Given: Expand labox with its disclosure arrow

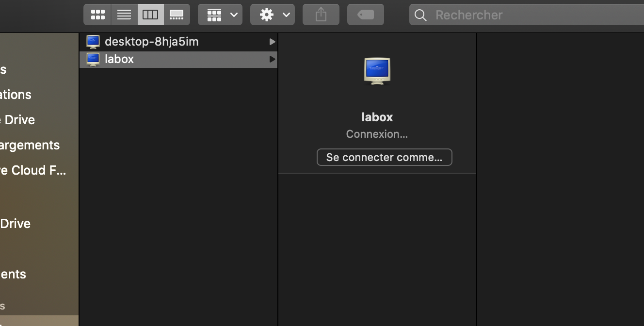Looking at the screenshot, I should 272,59.
